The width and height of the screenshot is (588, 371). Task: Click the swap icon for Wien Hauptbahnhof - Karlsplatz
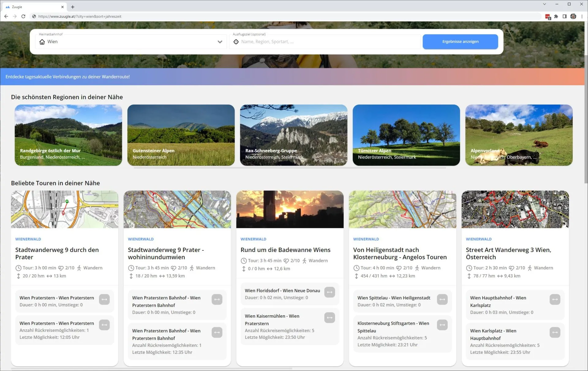click(555, 299)
